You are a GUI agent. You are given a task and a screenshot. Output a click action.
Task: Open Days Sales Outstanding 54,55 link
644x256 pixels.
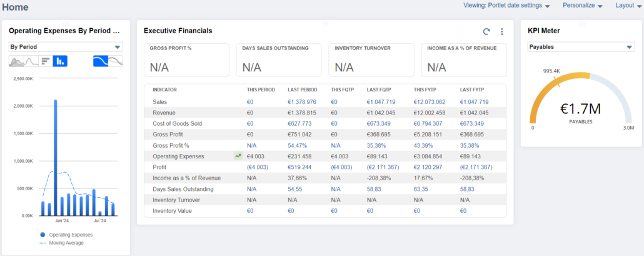pyautogui.click(x=295, y=189)
